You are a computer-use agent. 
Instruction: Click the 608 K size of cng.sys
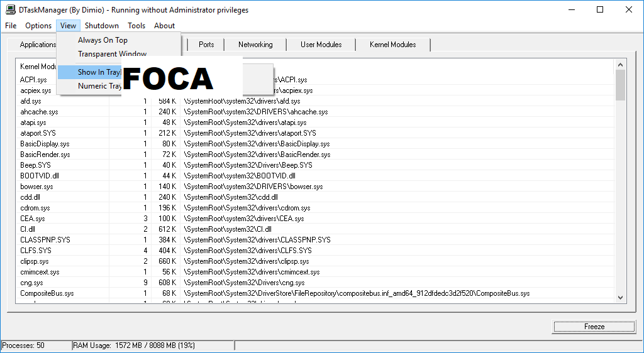tap(167, 282)
